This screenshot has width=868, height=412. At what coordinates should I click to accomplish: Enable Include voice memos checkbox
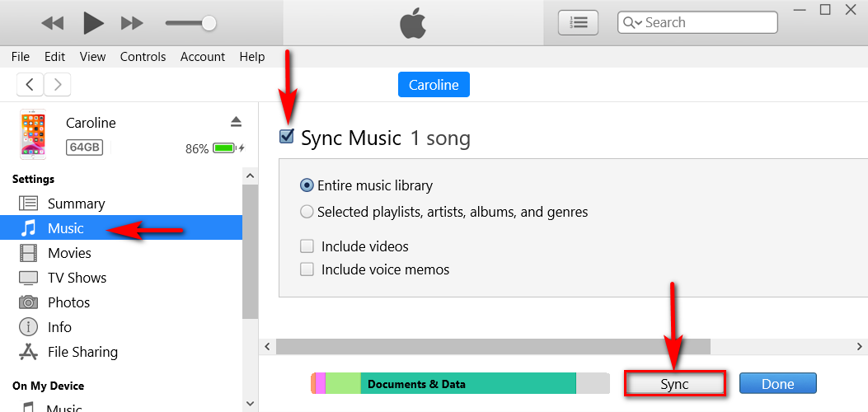coord(307,269)
